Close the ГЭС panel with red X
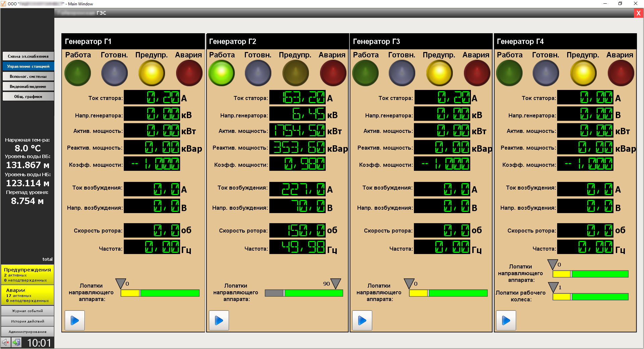The image size is (644, 349). (638, 13)
